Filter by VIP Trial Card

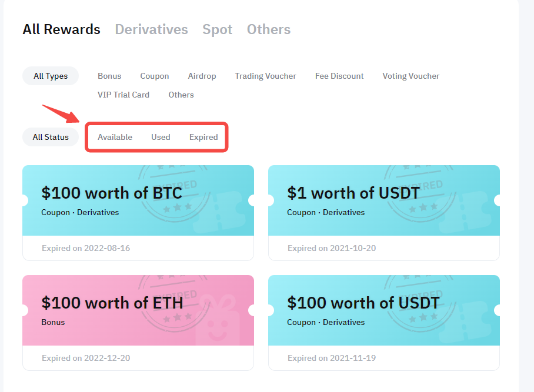(x=124, y=95)
